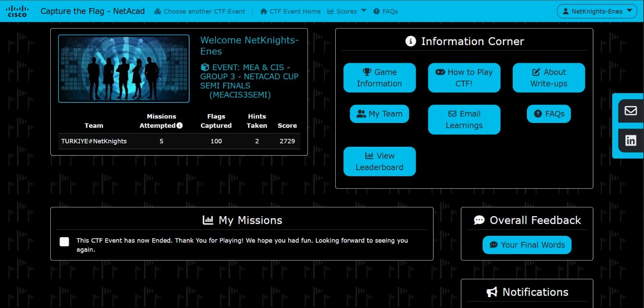Click the Information Corner info icon

[x=411, y=41]
